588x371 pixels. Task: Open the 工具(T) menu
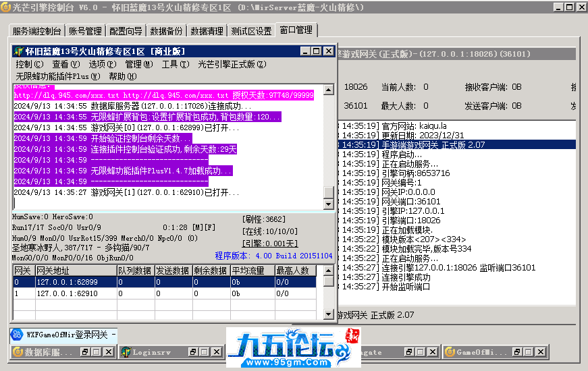176,65
